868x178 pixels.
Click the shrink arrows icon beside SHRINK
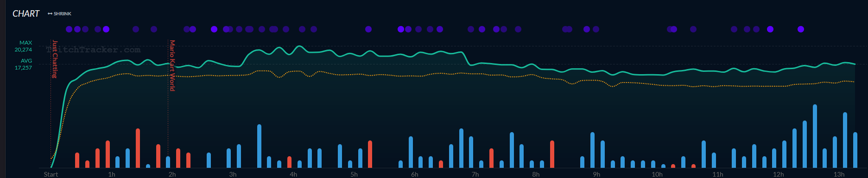pos(50,14)
